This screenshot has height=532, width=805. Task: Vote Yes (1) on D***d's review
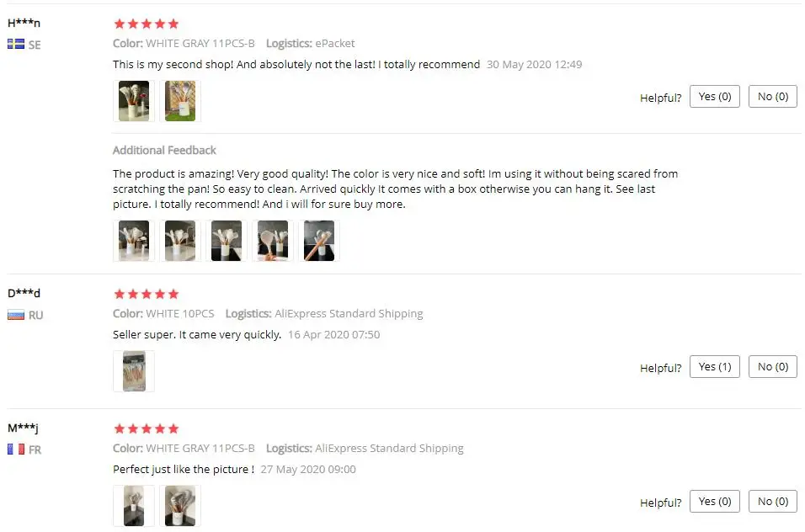pyautogui.click(x=715, y=367)
